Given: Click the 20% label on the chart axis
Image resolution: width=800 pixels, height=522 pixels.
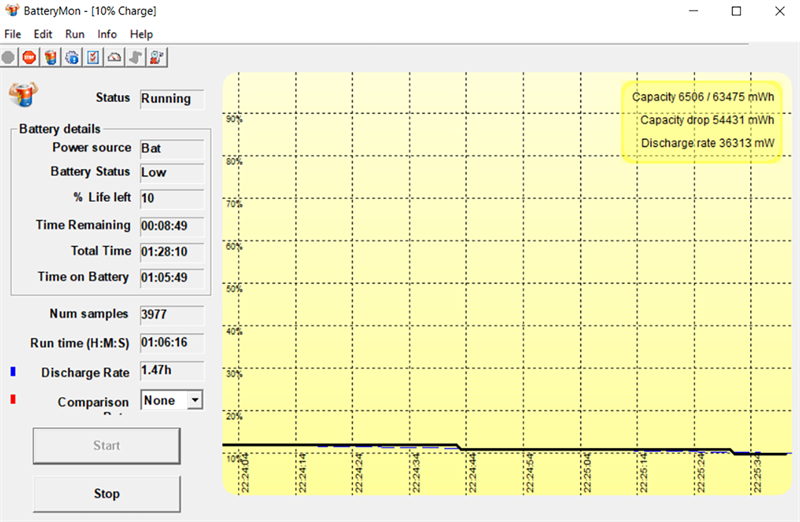Looking at the screenshot, I should pyautogui.click(x=234, y=416).
